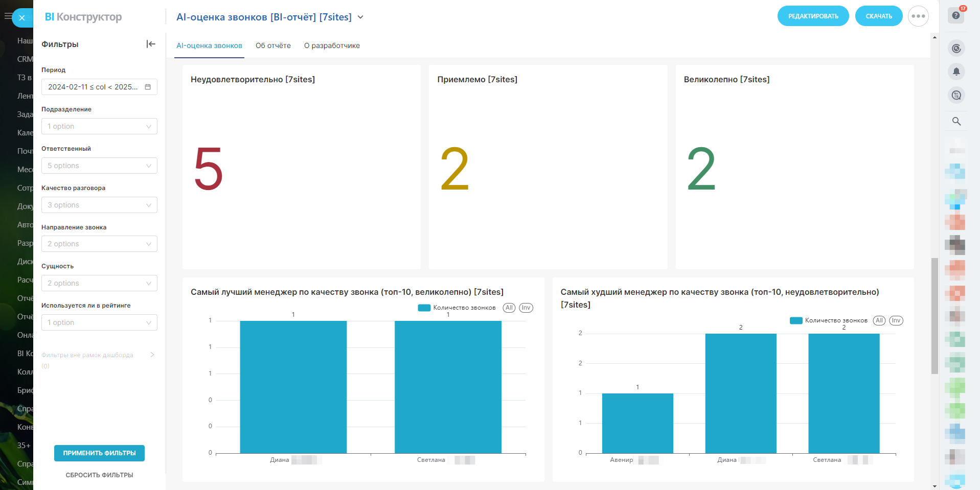980x490 pixels.
Task: Open the help question mark icon
Action: pos(956,15)
